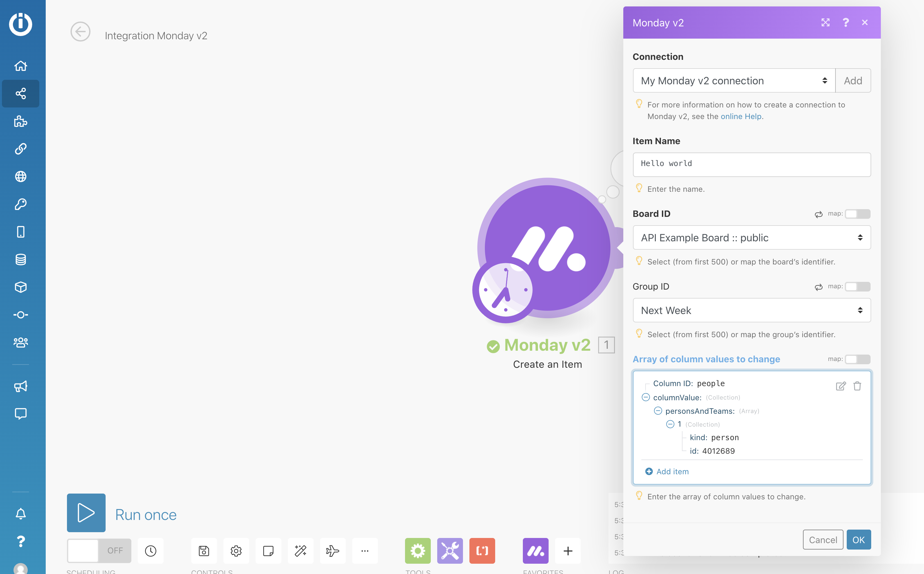
Task: Add a favorite with plus button
Action: point(568,551)
